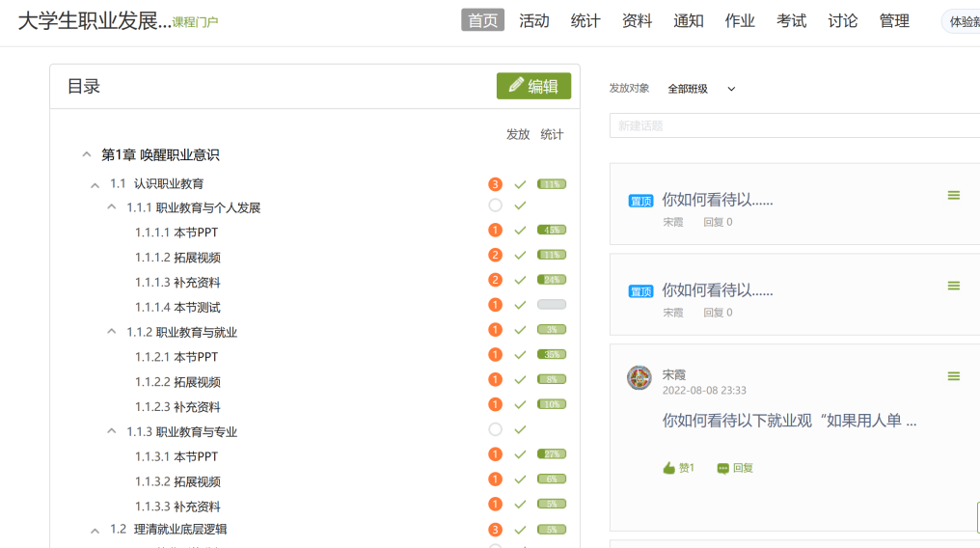Viewport: 980px width, 548px height.
Task: Click orange badge 1 on 1.1.2.1 本节PPT row
Action: [495, 354]
